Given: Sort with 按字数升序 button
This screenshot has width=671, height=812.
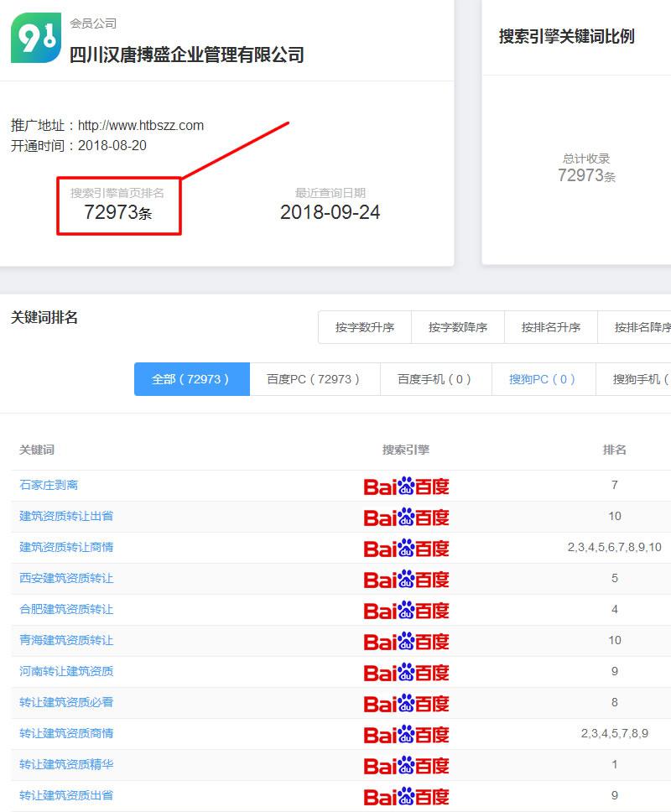Looking at the screenshot, I should [x=365, y=327].
